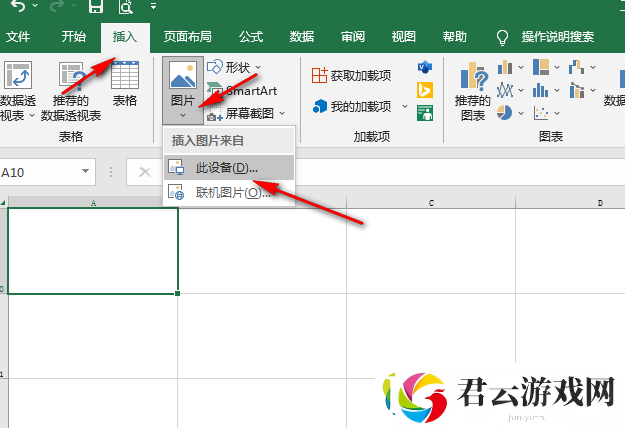625x428 pixels.
Task: Open the Undo history dropdown arrow
Action: point(35,6)
